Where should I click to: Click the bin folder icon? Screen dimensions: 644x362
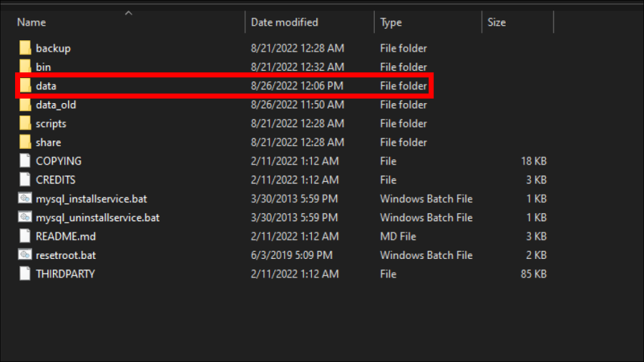tap(25, 67)
